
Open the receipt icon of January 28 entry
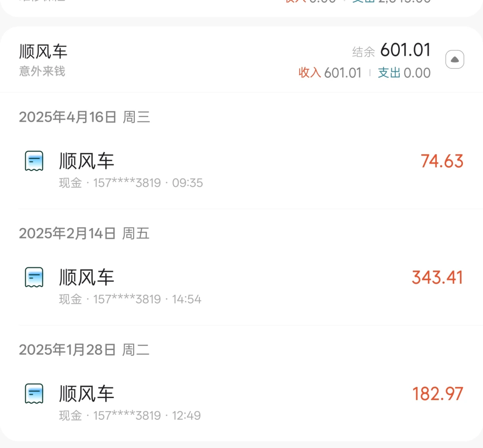pyautogui.click(x=34, y=393)
